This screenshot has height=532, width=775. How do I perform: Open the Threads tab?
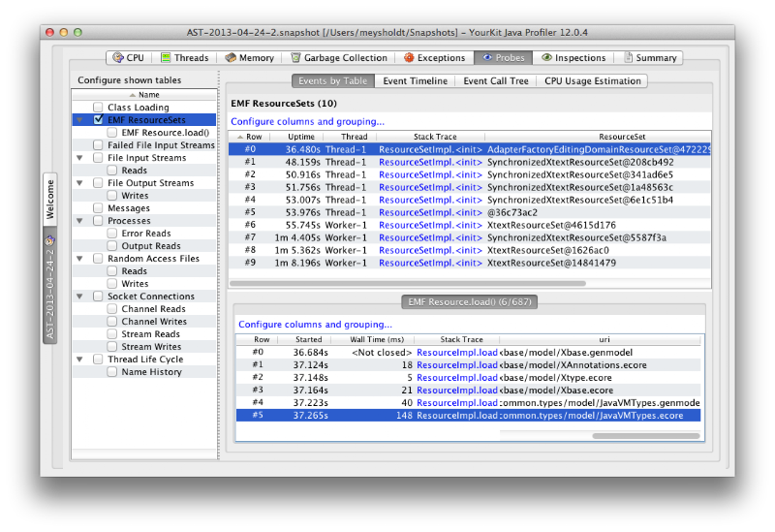[185, 58]
